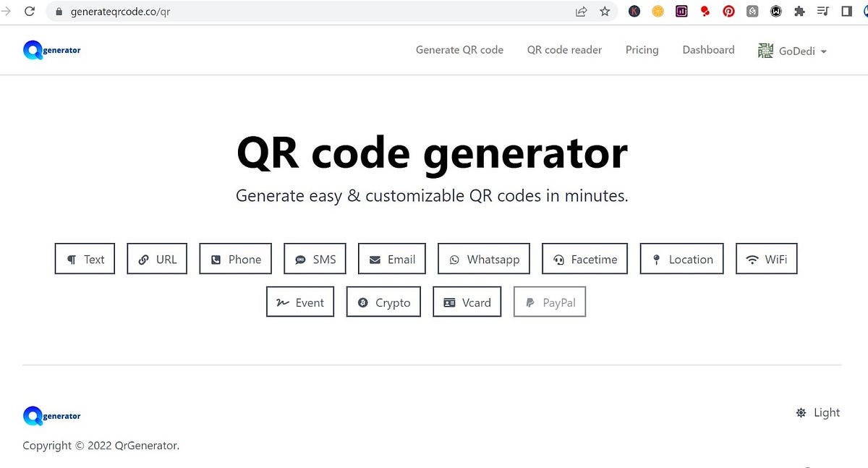
Task: Click the Generate QR code nav link
Action: pos(459,49)
